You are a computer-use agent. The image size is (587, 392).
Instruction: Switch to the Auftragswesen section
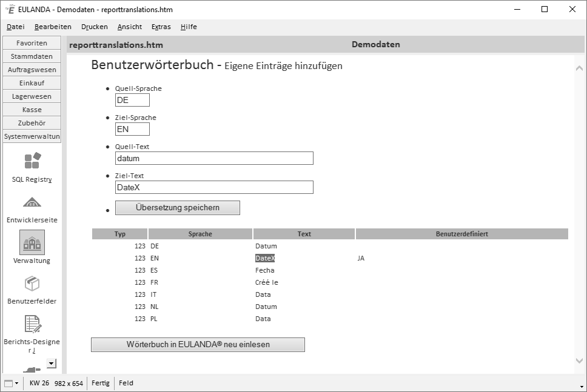[32, 70]
